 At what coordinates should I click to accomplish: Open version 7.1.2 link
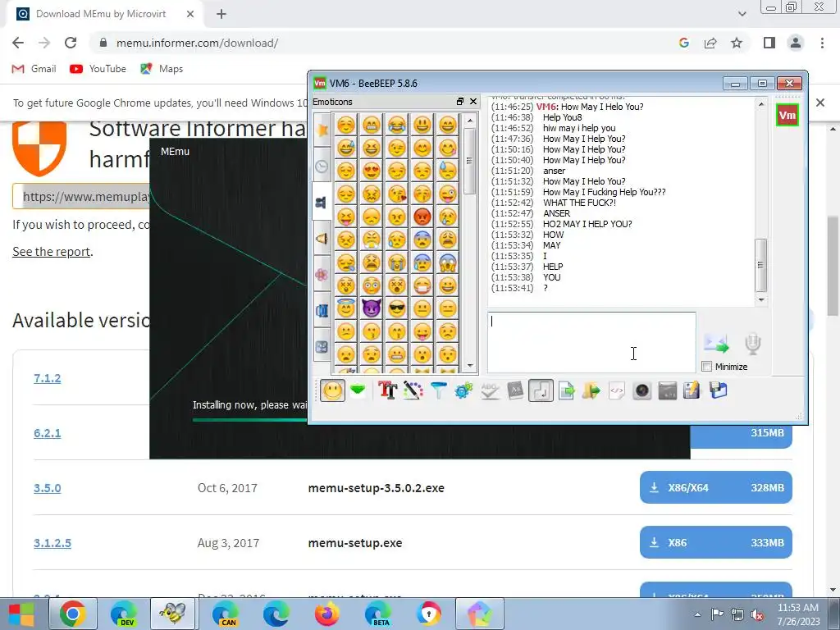pos(47,378)
